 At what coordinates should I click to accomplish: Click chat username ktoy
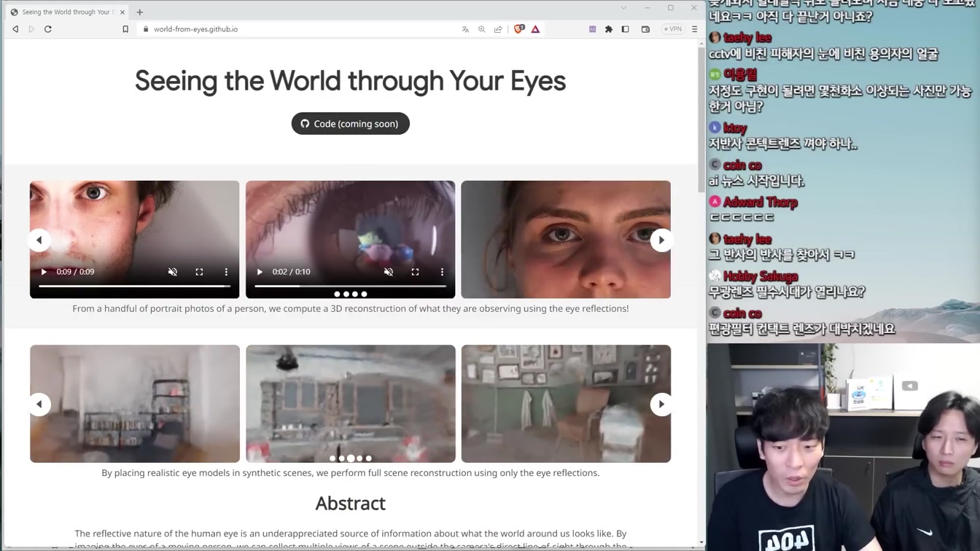[735, 128]
